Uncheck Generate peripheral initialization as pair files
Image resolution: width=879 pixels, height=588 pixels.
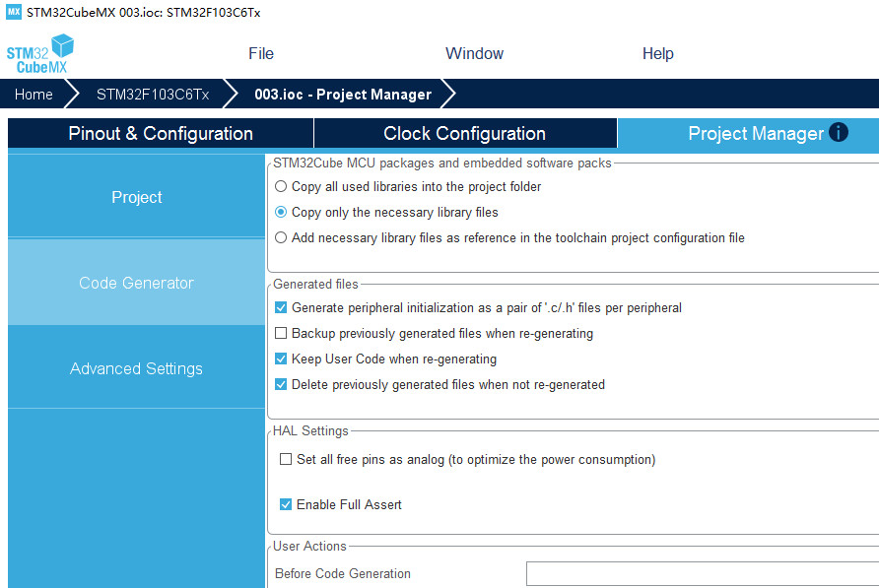coord(281,307)
